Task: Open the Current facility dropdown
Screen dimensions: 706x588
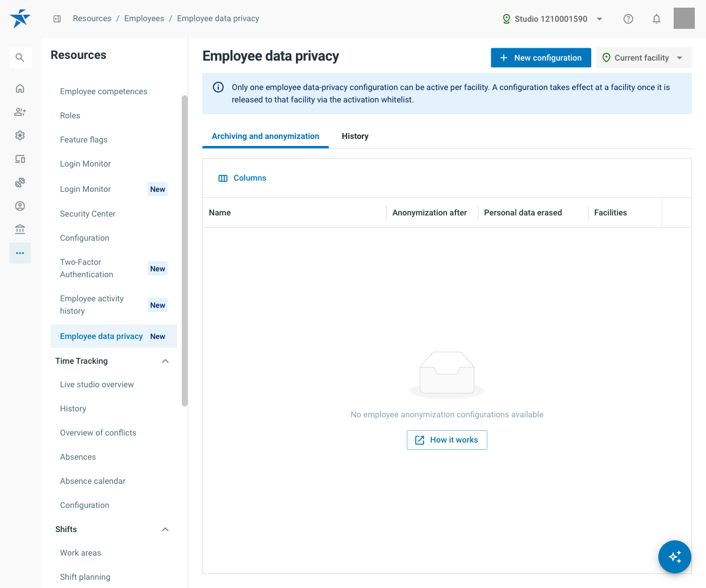Action: [644, 58]
